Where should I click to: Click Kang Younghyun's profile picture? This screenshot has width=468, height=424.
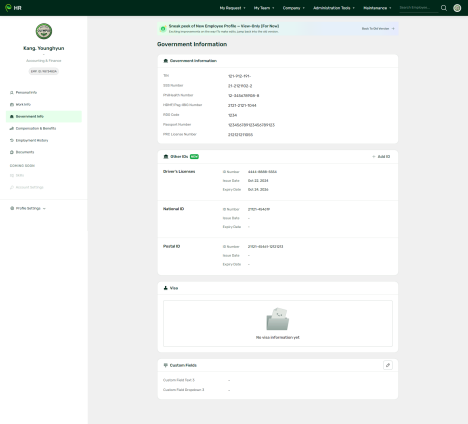tap(44, 31)
